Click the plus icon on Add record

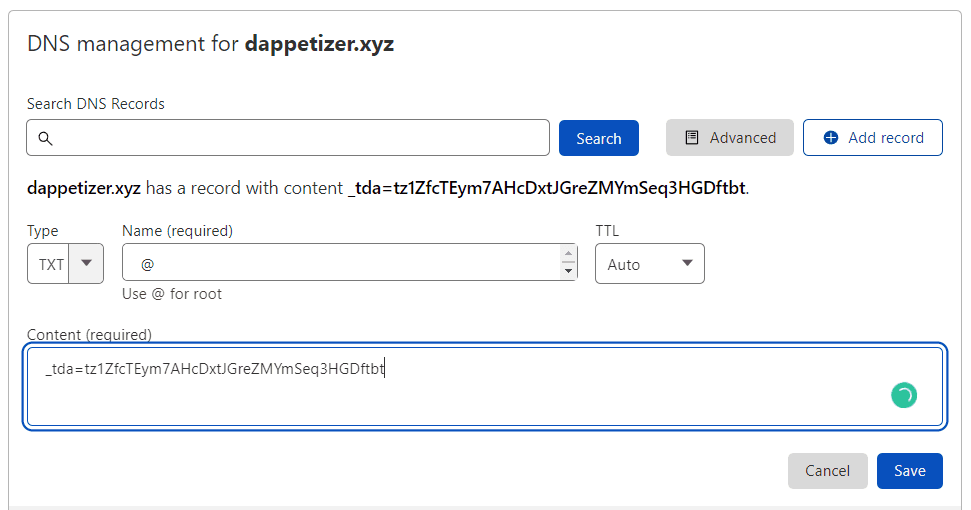[x=831, y=138]
